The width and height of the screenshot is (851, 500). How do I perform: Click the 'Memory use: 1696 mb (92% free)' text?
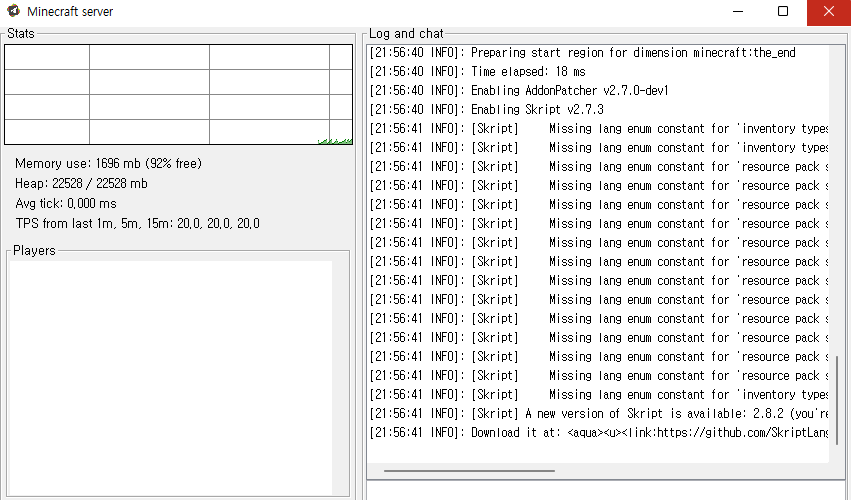tap(108, 163)
